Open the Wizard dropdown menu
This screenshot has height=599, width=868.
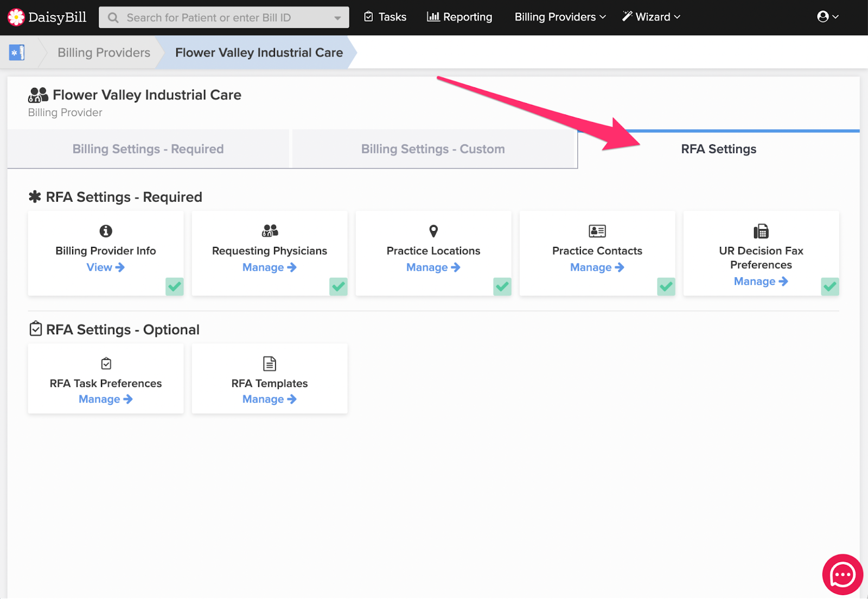coord(651,17)
